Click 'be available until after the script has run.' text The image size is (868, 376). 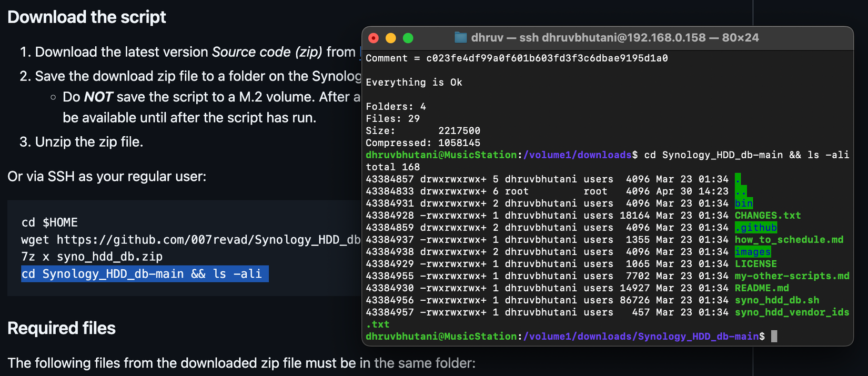[x=189, y=118]
